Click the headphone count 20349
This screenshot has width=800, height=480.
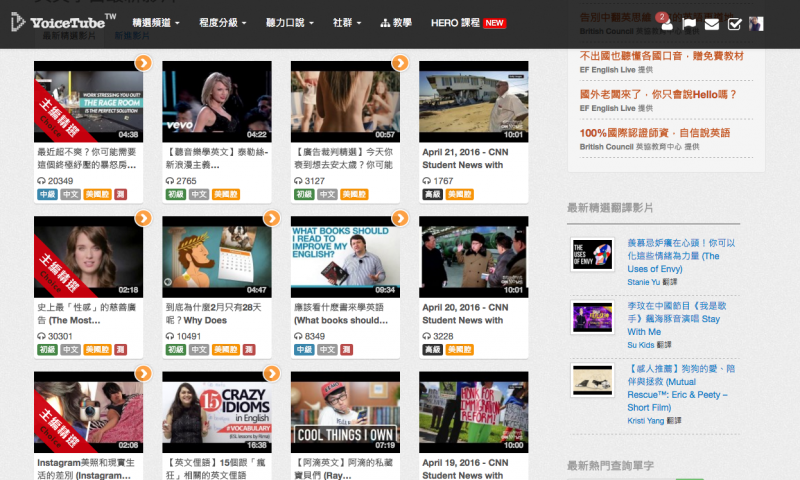click(55, 181)
